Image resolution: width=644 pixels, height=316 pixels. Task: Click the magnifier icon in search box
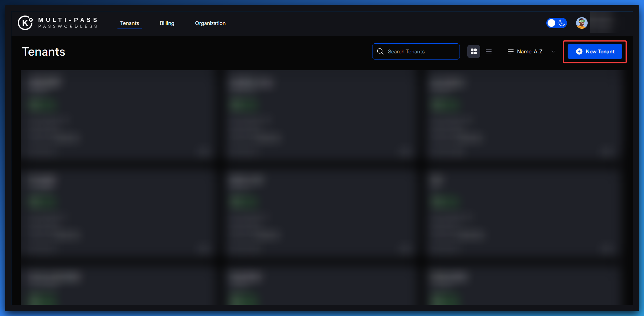pos(380,51)
